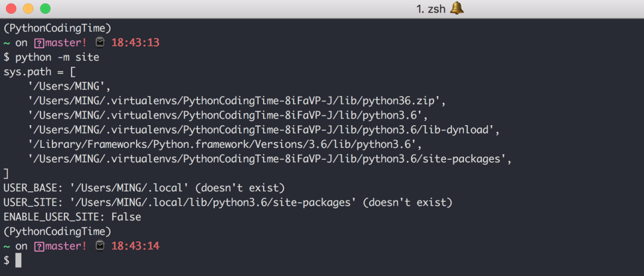Click the block cursor at the final prompt

pos(18,260)
